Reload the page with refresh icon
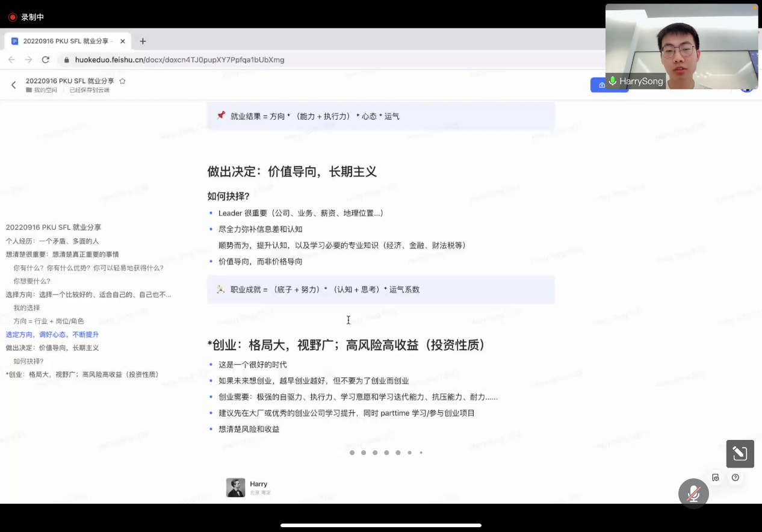Viewport: 762px width, 532px height. pyautogui.click(x=45, y=60)
